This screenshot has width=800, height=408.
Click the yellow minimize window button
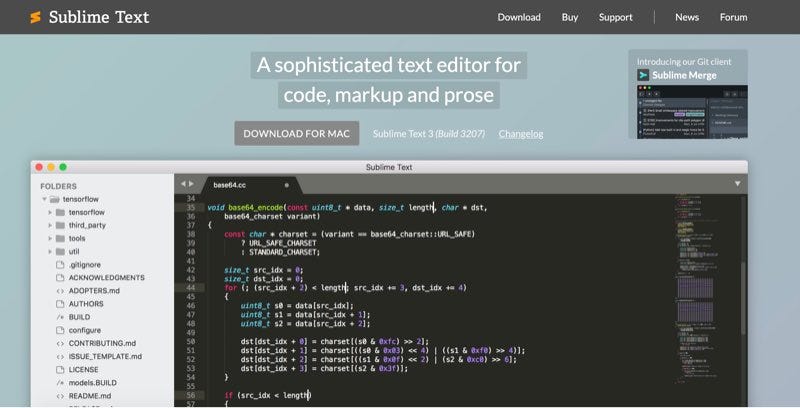51,167
